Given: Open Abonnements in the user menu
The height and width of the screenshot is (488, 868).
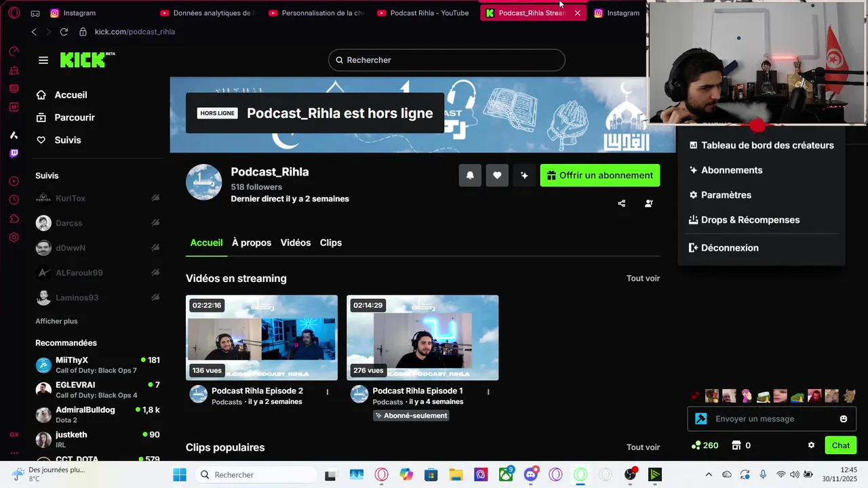Looking at the screenshot, I should click(x=761, y=170).
